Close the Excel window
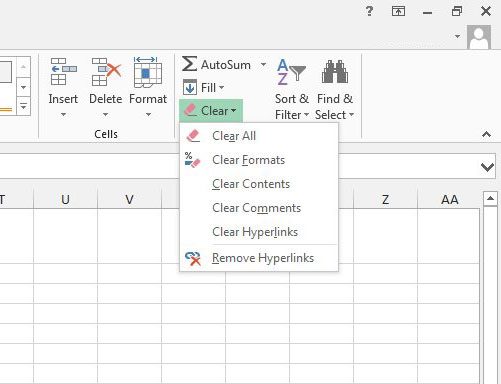The width and height of the screenshot is (501, 384). tap(486, 11)
